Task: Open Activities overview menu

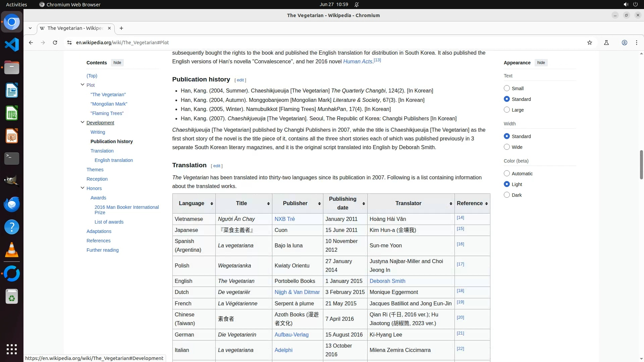Action: coord(16,4)
